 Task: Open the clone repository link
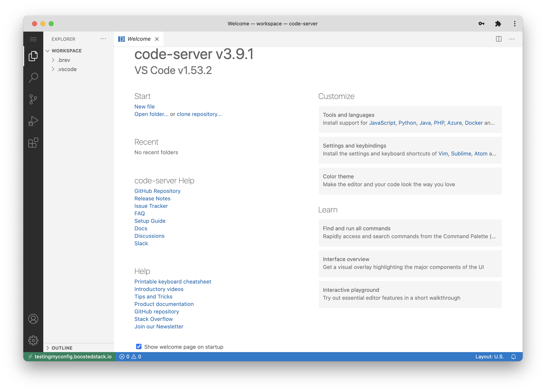199,114
